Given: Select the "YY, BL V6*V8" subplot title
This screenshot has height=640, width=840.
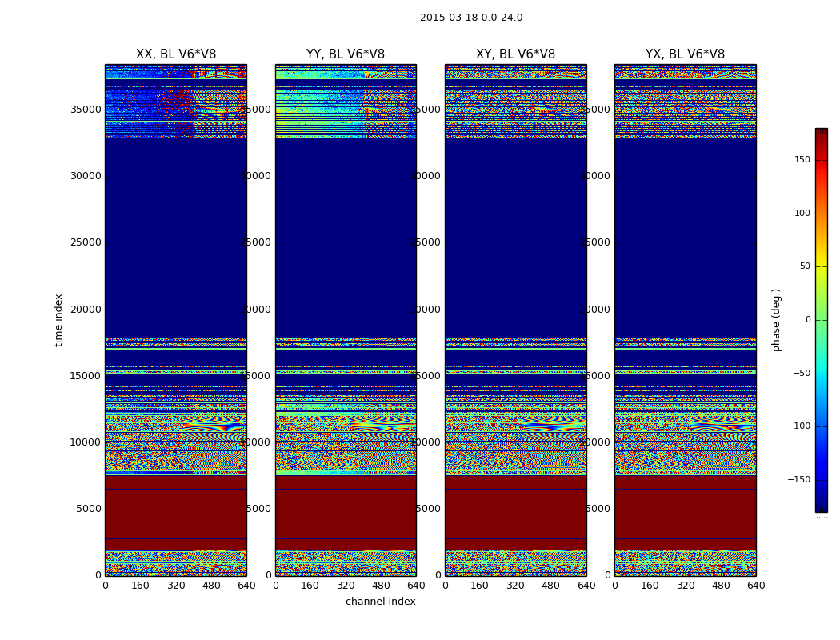Looking at the screenshot, I should coord(346,54).
